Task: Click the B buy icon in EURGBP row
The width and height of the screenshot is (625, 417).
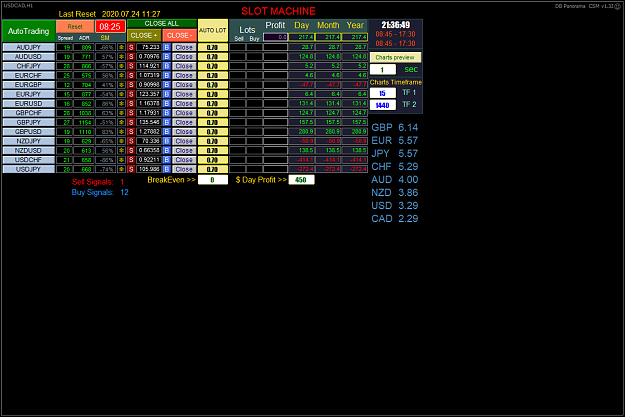Action: 167,85
